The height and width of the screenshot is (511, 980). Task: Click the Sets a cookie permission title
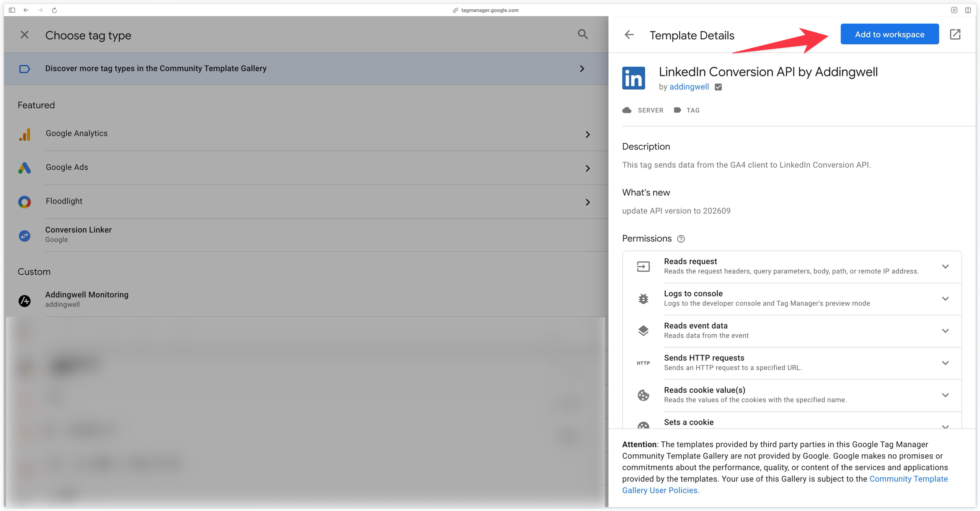[x=689, y=422]
